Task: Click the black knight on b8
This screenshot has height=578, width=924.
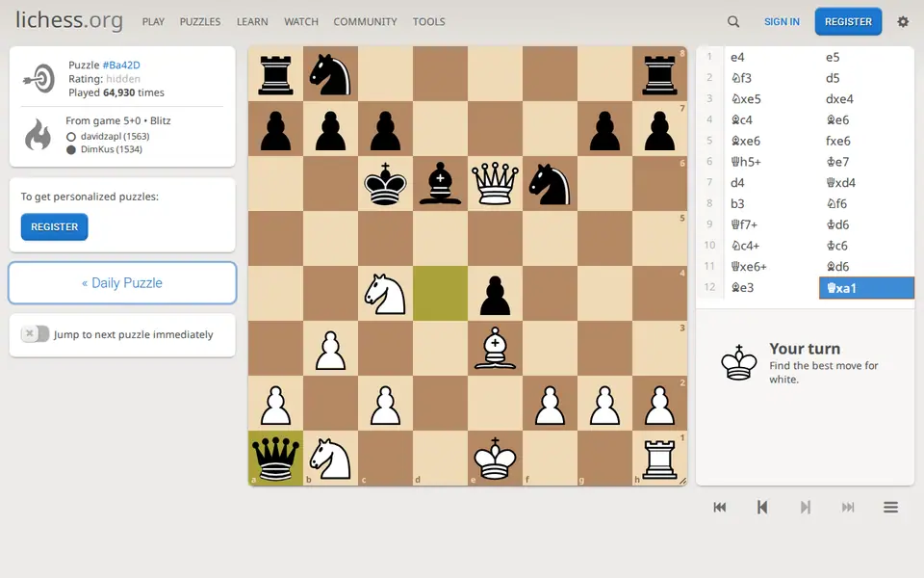Action: [330, 74]
